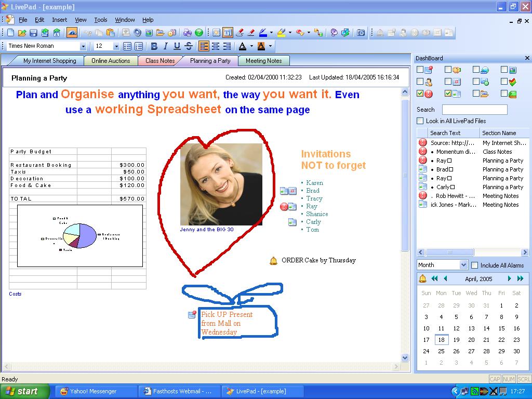Image resolution: width=532 pixels, height=399 pixels.
Task: Click the Start button
Action: click(24, 391)
